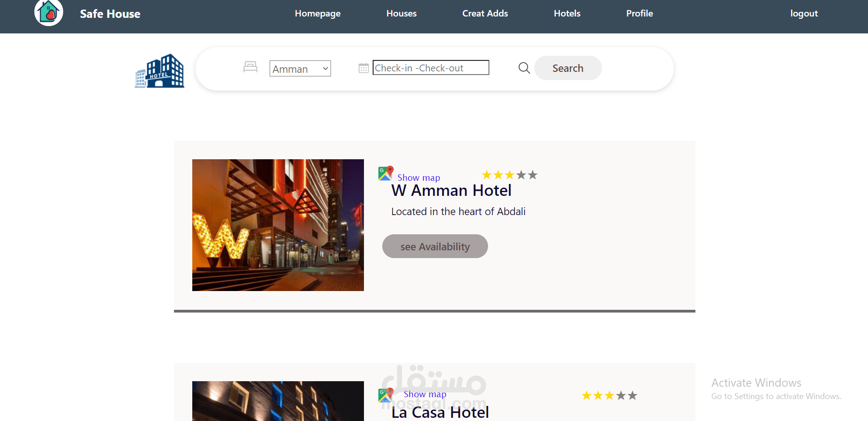Click the Safe House brand title

click(110, 14)
